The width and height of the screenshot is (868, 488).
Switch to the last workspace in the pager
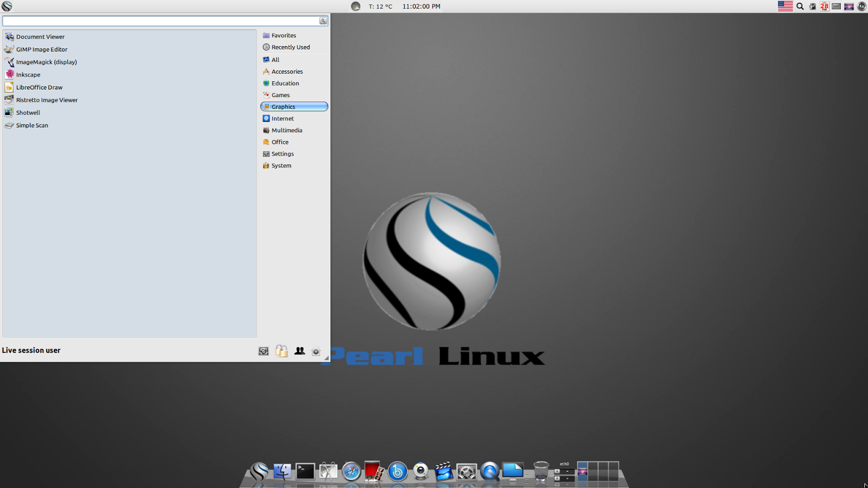pos(614,471)
